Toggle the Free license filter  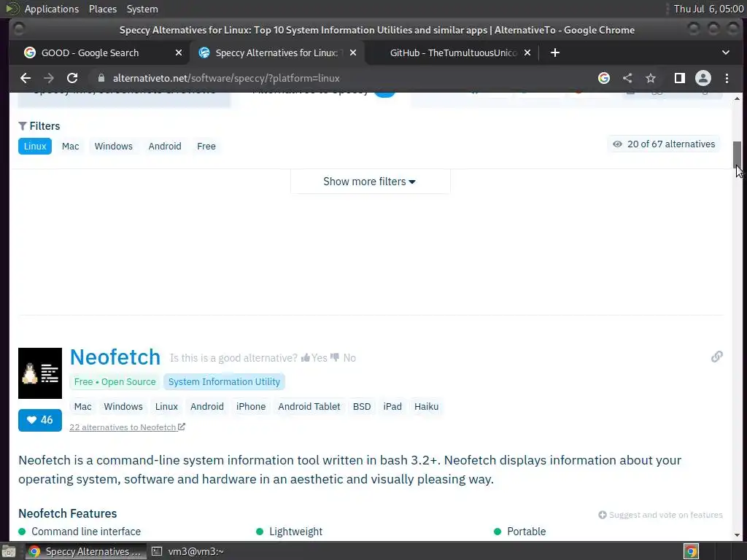[206, 146]
